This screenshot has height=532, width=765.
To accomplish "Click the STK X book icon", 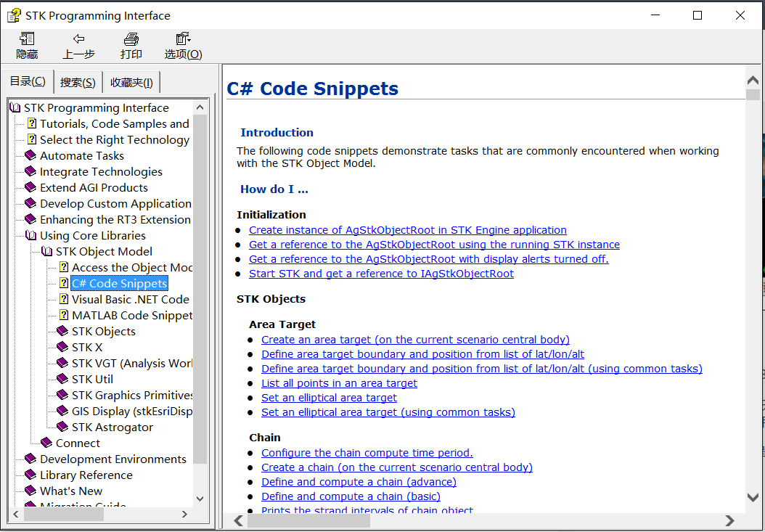I will [62, 347].
